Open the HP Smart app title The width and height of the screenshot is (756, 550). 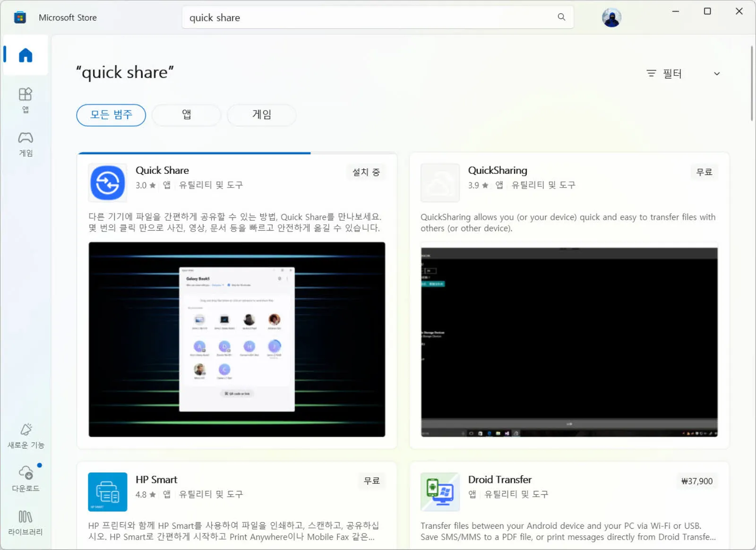click(156, 480)
